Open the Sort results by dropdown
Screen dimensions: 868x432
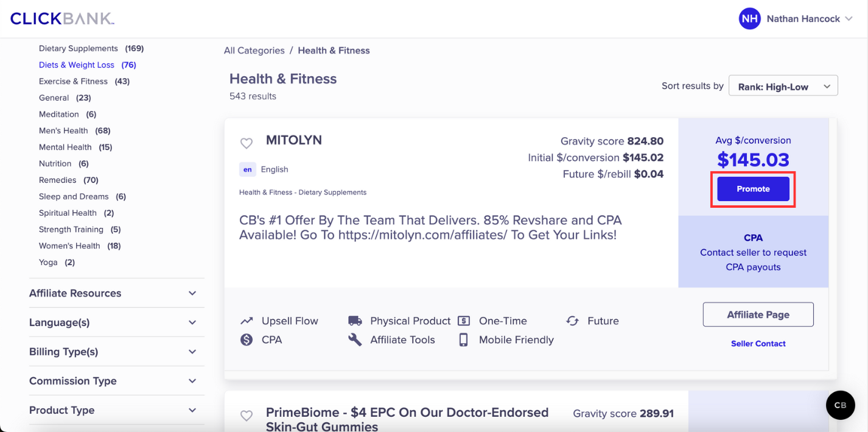click(783, 86)
